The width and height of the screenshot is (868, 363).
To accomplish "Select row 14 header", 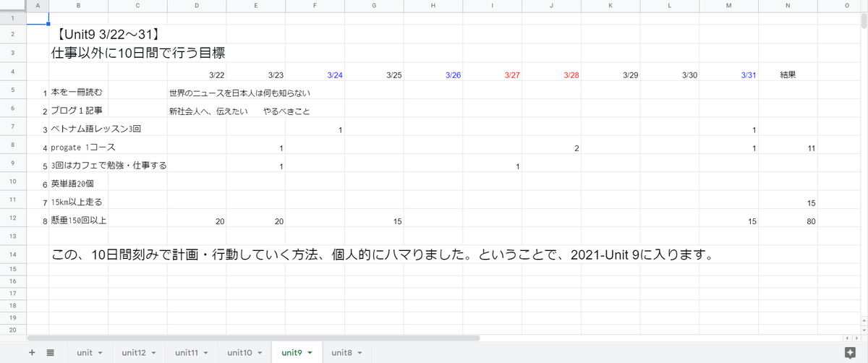I will click(x=13, y=255).
